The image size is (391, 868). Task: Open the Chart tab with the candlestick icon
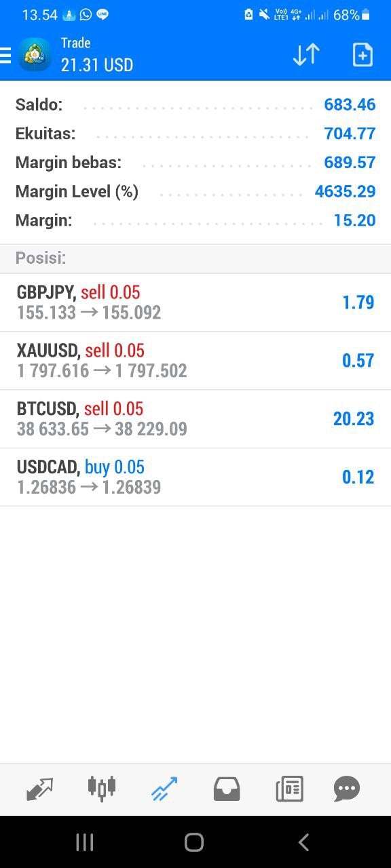102,789
